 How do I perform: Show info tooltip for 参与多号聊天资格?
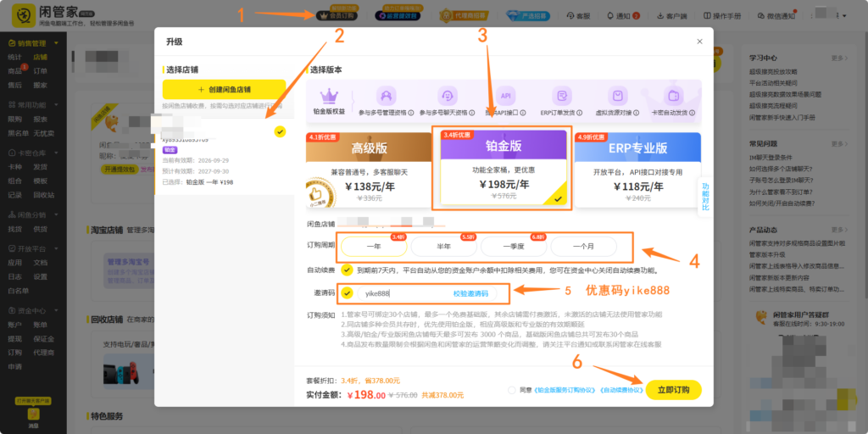(472, 113)
